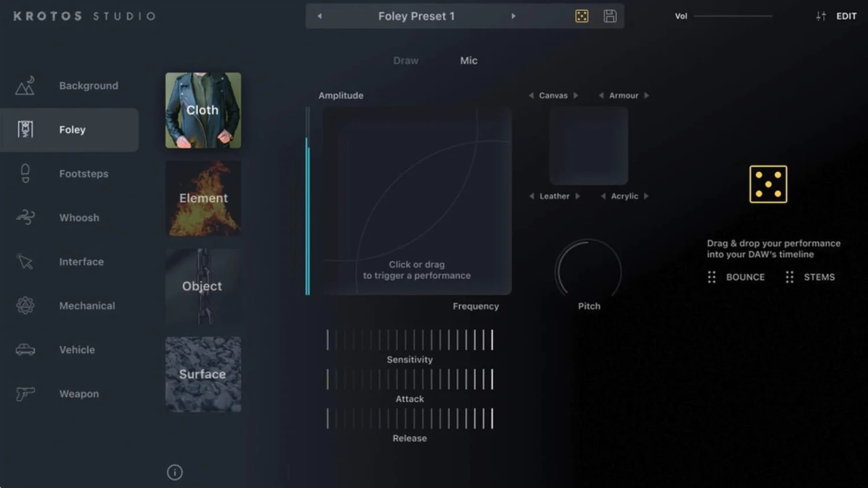This screenshot has height=488, width=868.
Task: Click the Whoosh category icon
Action: click(24, 217)
